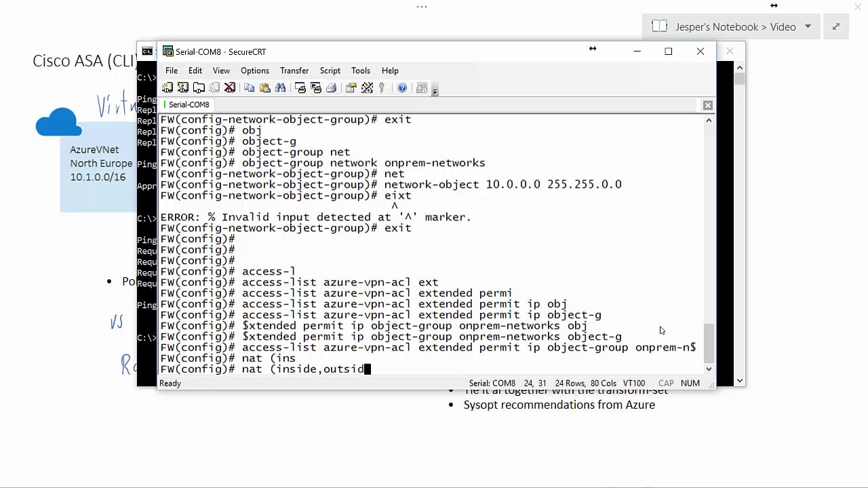Click Jesper's Notebook > Video label

[x=736, y=26]
